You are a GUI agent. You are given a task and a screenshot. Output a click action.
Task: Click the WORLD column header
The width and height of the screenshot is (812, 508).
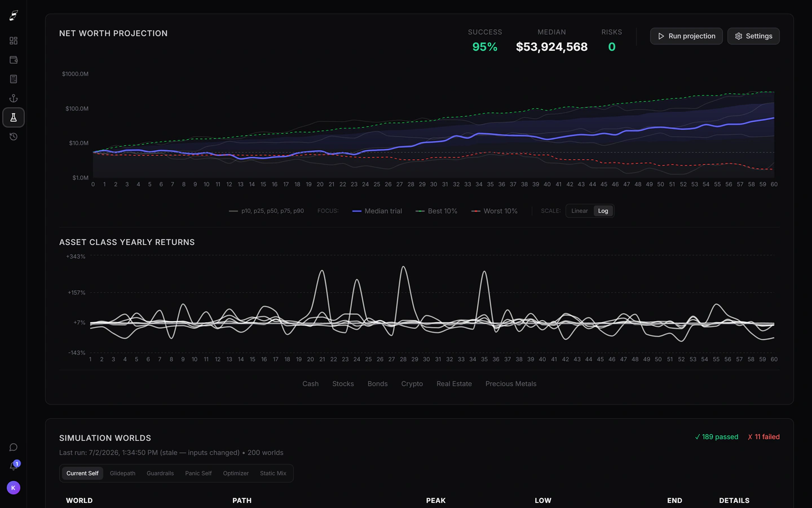pos(79,501)
